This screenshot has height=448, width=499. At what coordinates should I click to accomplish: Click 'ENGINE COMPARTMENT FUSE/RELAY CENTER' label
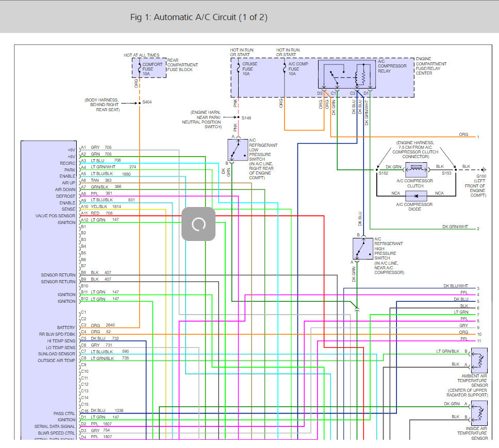pyautogui.click(x=431, y=66)
